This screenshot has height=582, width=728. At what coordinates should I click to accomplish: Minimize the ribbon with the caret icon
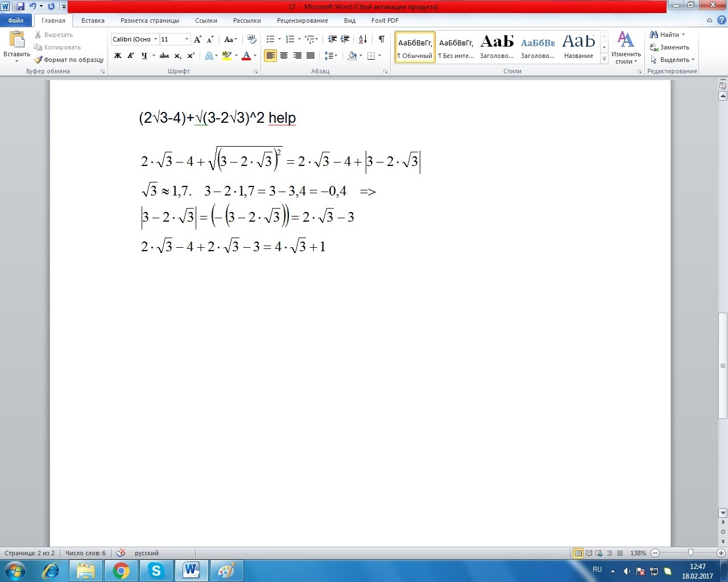(709, 20)
